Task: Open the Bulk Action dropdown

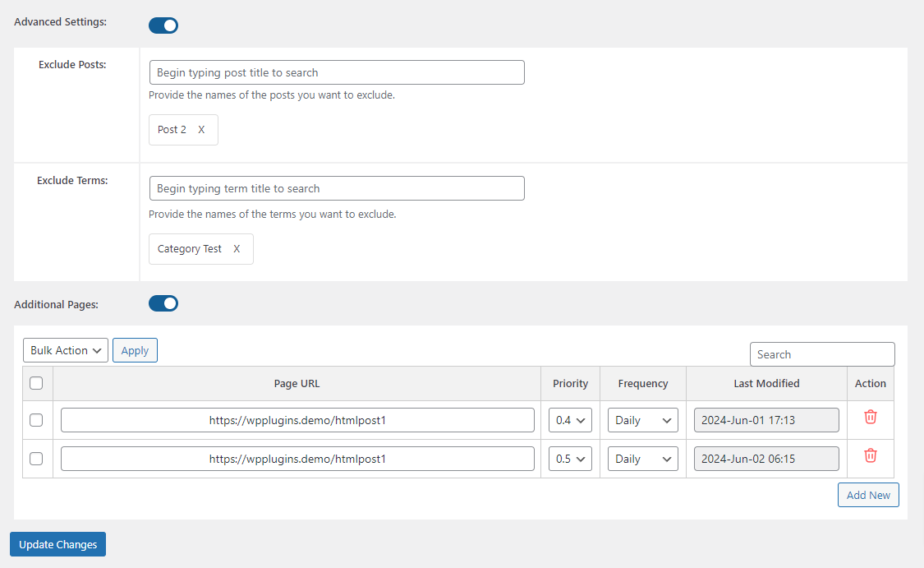Action: pos(66,350)
